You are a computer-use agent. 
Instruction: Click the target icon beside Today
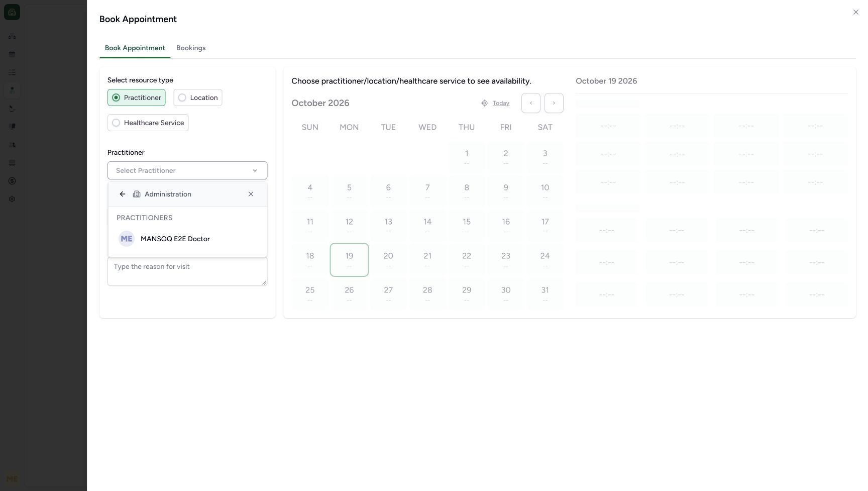point(485,103)
